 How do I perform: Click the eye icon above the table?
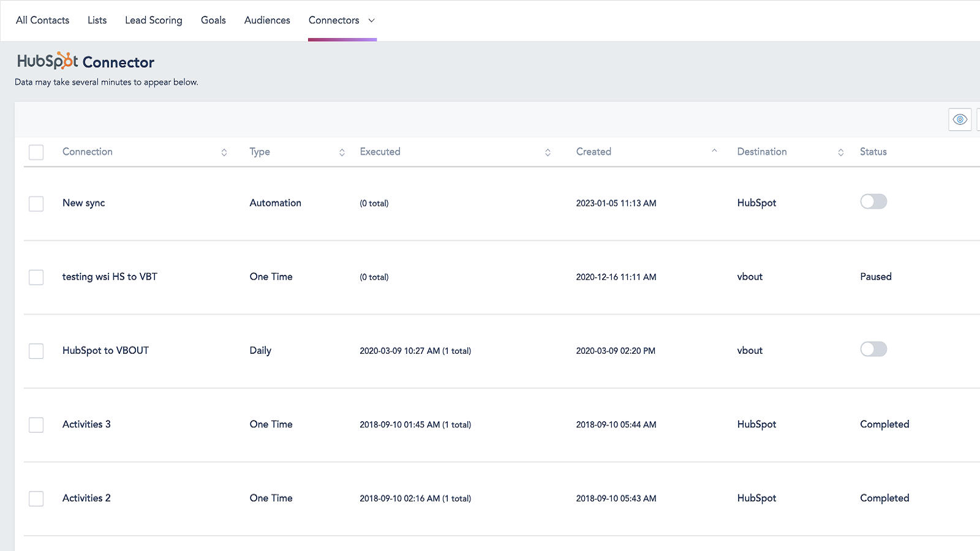coord(960,119)
